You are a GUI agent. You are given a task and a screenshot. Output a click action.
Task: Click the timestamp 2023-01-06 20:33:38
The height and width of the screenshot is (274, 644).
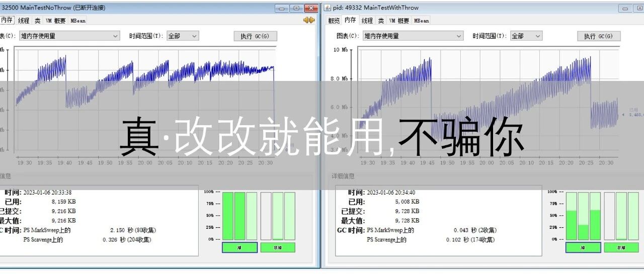(47, 193)
